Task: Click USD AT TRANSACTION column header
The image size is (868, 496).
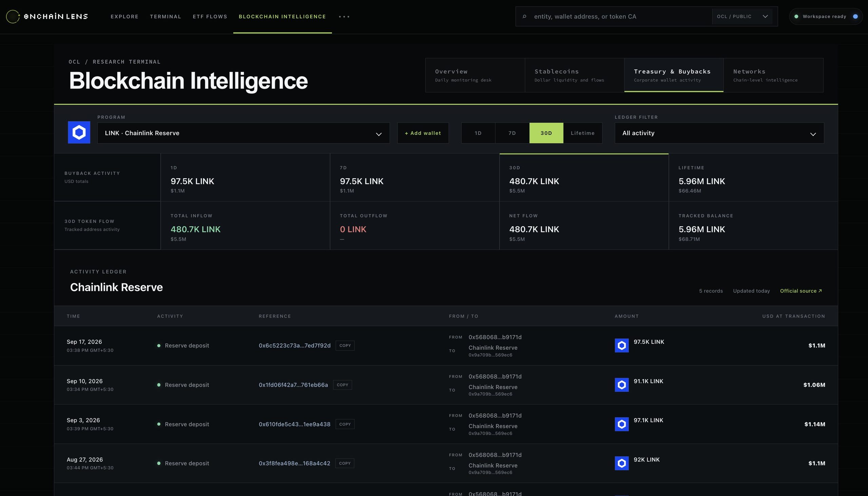Action: pos(794,316)
